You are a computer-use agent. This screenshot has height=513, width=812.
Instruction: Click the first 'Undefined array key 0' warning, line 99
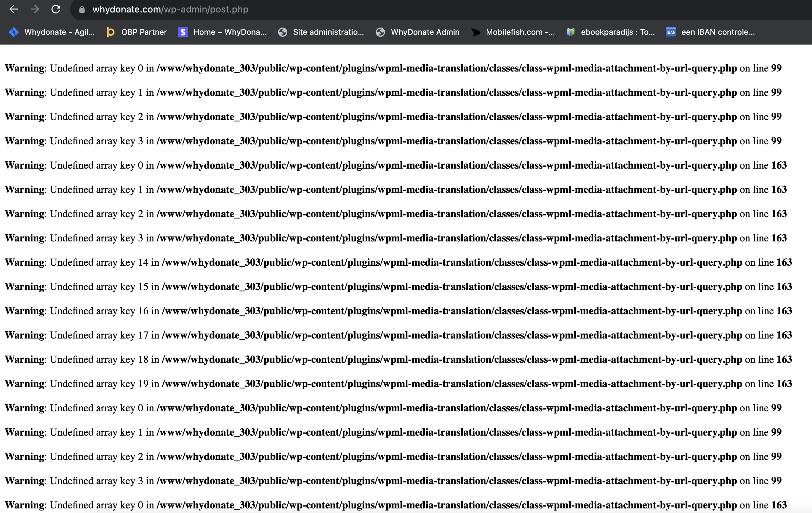tap(393, 68)
